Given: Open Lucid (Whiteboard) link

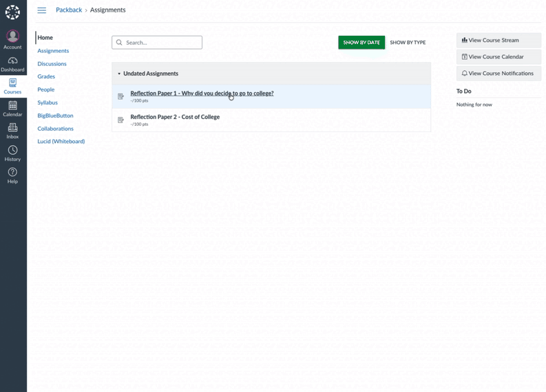Looking at the screenshot, I should pos(61,141).
